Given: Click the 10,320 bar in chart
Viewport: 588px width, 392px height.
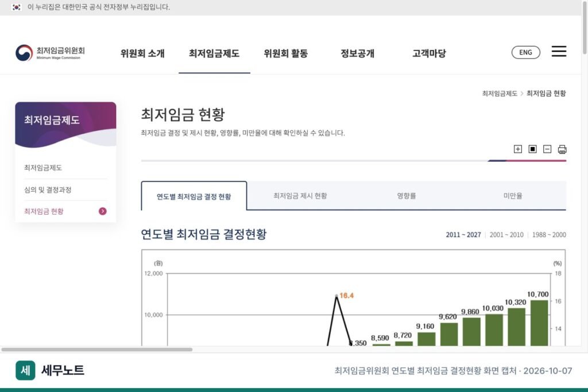Looking at the screenshot, I should pos(516,327).
